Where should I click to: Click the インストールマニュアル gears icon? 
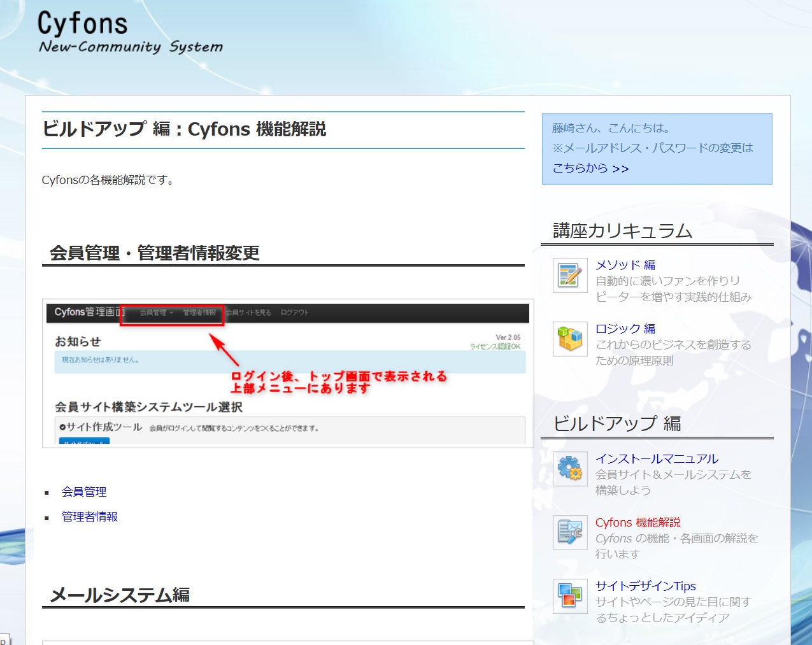pos(569,469)
